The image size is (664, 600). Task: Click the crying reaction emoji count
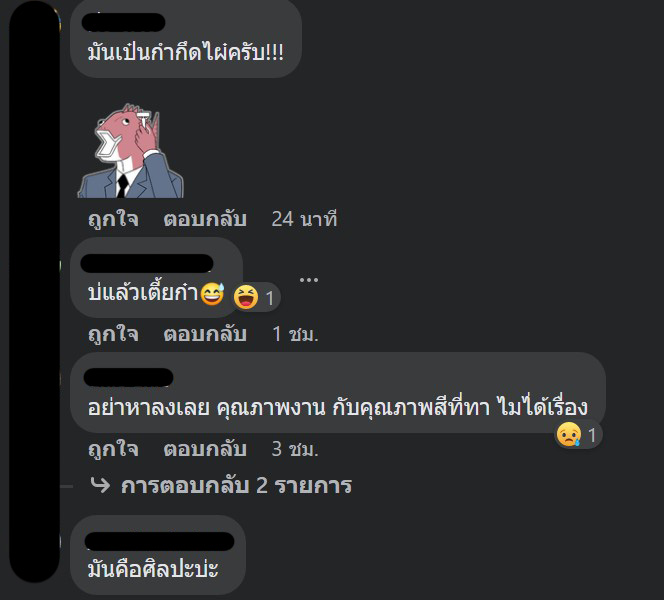pyautogui.click(x=578, y=434)
